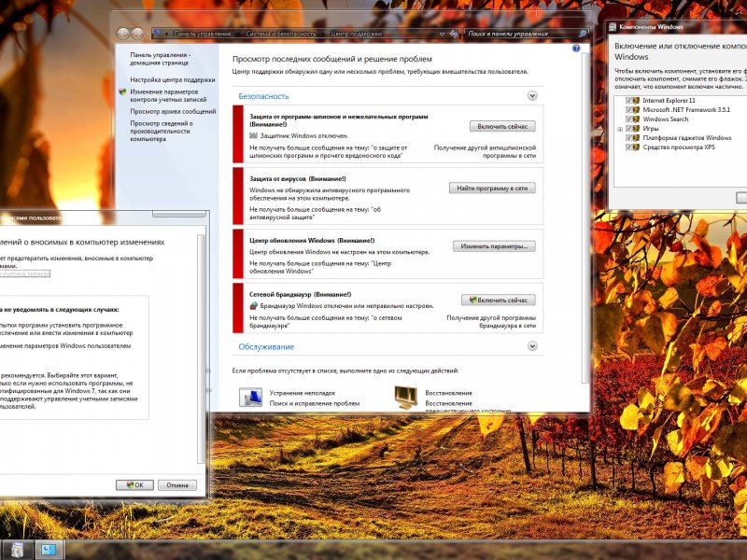Viewport: 747px width, 560px height.
Task: Click 'Включить сейчас' for spyware protection
Action: 502,126
